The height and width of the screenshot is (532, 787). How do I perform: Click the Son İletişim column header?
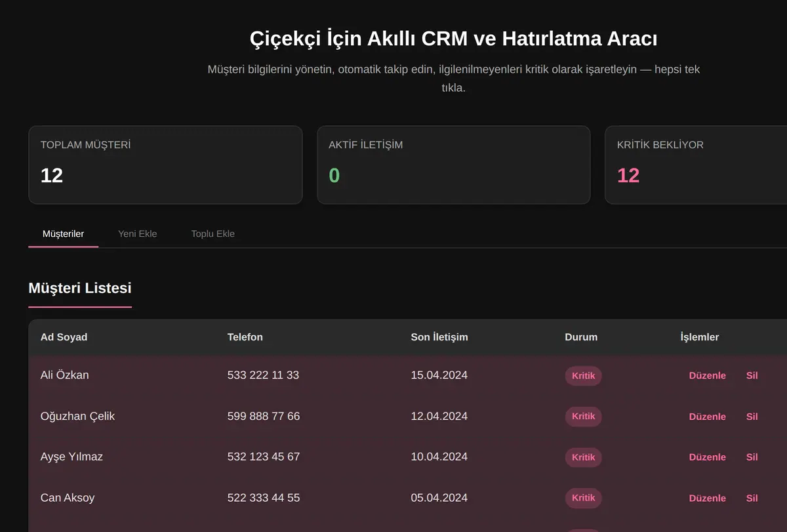tap(439, 337)
